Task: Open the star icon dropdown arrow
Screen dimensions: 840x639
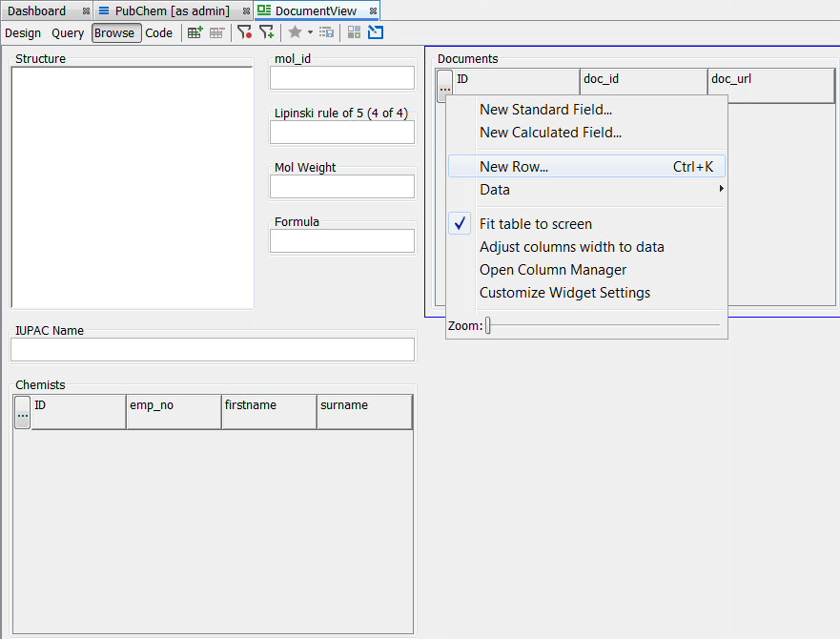Action: pyautogui.click(x=310, y=32)
